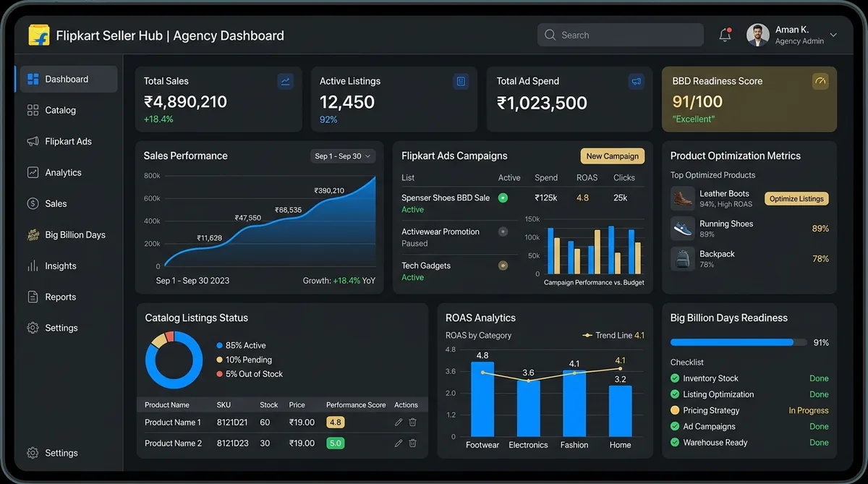The image size is (868, 484).
Task: Click the Search field
Action: pyautogui.click(x=620, y=35)
